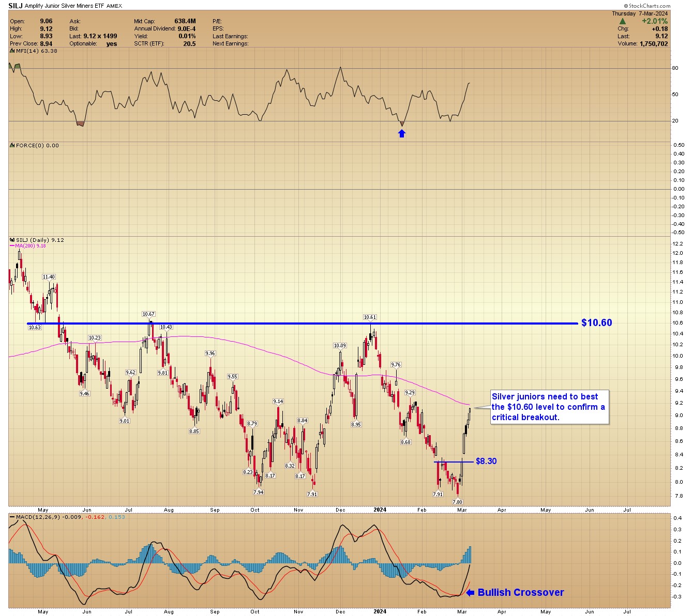
Task: Click the 8.95 December low label
Action: (356, 424)
